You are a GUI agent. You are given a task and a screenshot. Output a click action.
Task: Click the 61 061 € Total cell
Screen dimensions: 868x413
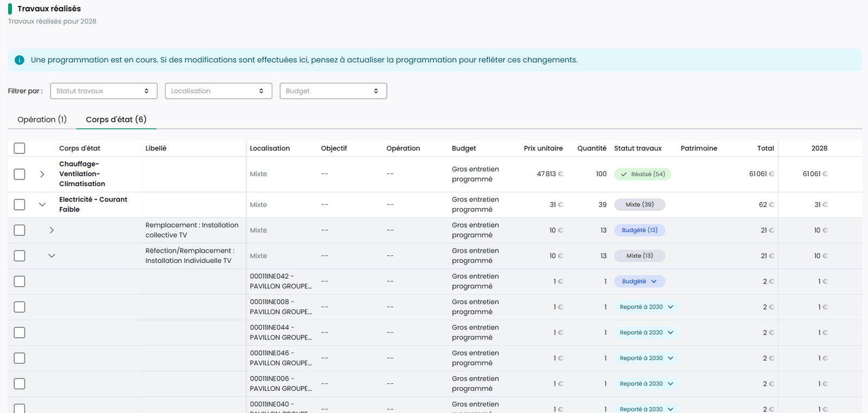coord(762,174)
